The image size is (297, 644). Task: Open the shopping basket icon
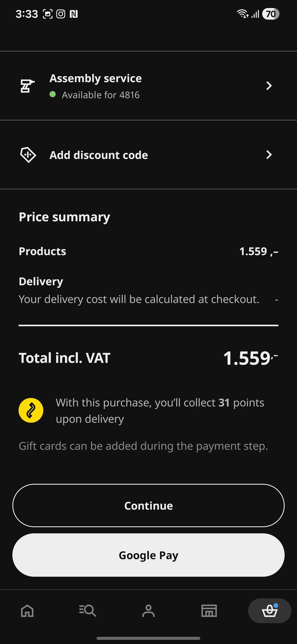[270, 611]
